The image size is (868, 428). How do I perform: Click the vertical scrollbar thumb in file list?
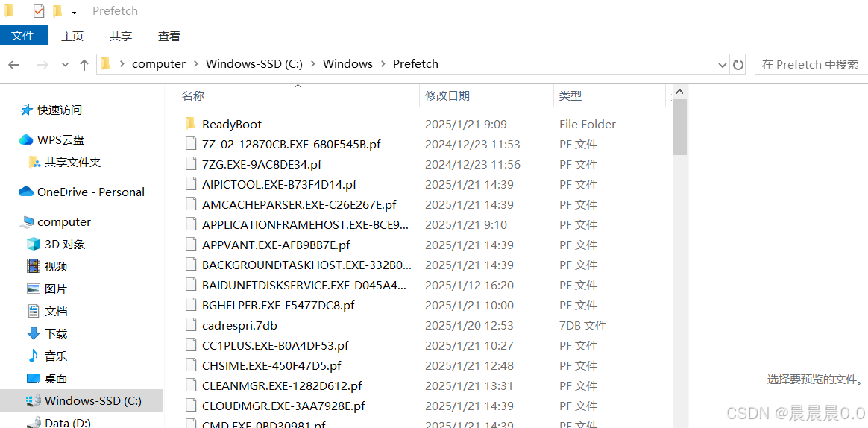(680, 128)
